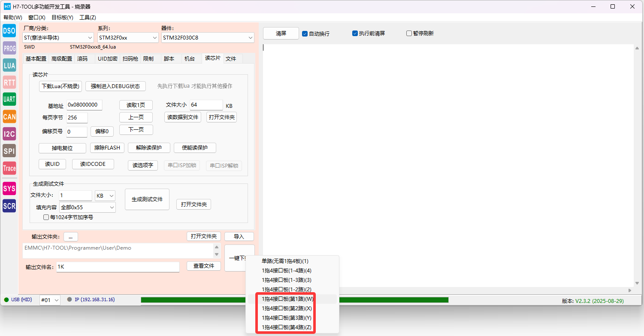644x336 pixels.
Task: Switch to the UID加密 tab
Action: point(107,59)
